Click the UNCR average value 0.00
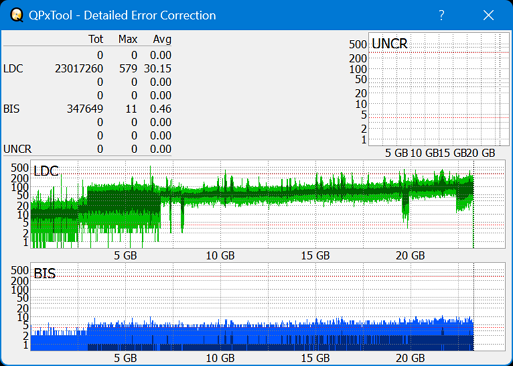The height and width of the screenshot is (366, 513). pos(161,149)
